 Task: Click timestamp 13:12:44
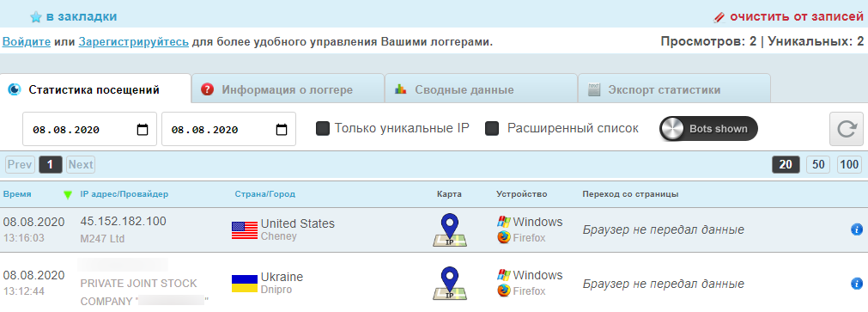(x=23, y=291)
